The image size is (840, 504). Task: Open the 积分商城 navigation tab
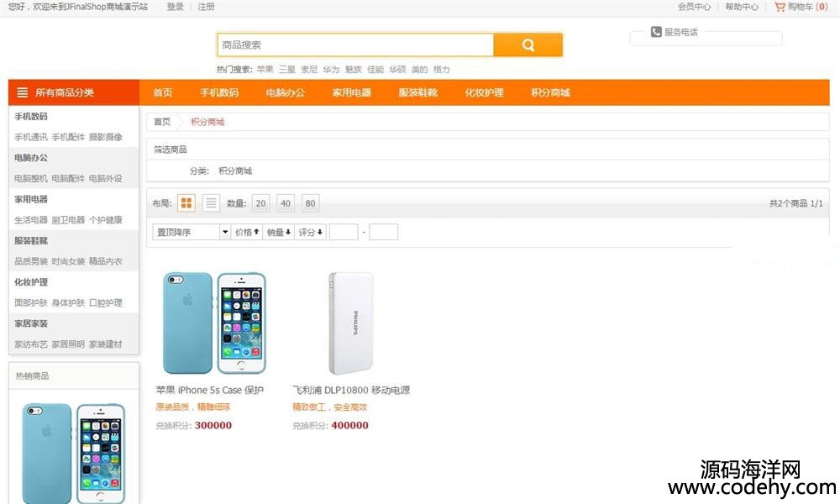551,92
